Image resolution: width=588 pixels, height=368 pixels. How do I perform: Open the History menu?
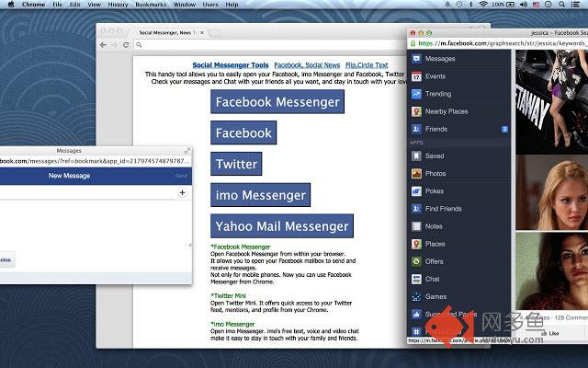(119, 5)
